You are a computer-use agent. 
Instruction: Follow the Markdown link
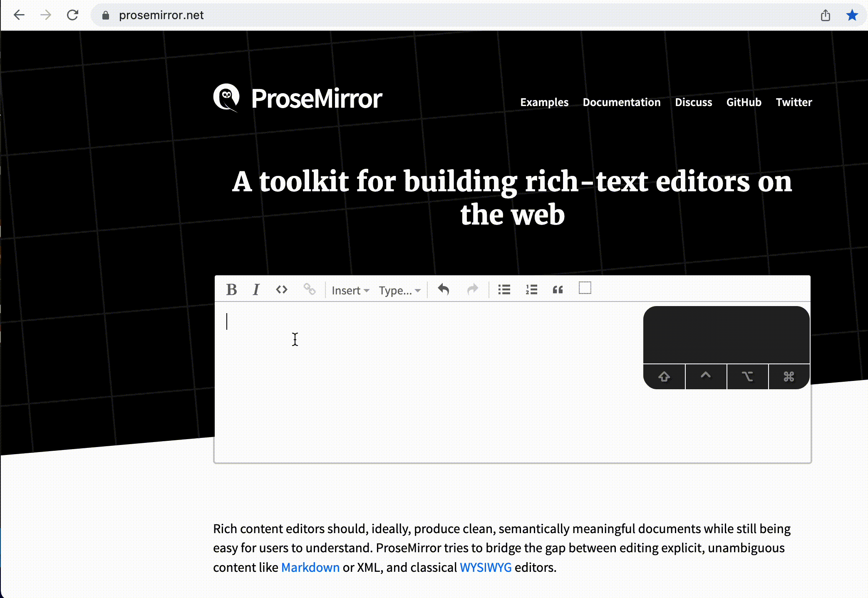[x=310, y=568]
